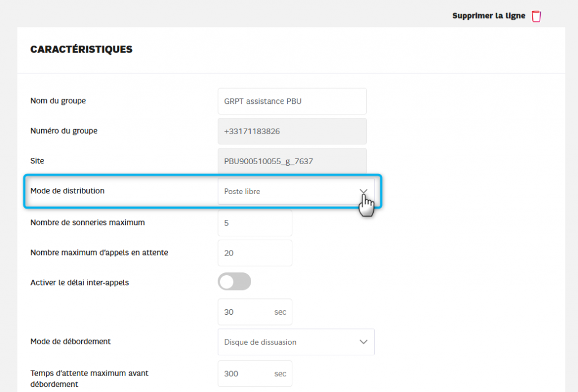Edit Nombre maximum d'appels en attente field
The height and width of the screenshot is (392, 578).
[x=255, y=253]
